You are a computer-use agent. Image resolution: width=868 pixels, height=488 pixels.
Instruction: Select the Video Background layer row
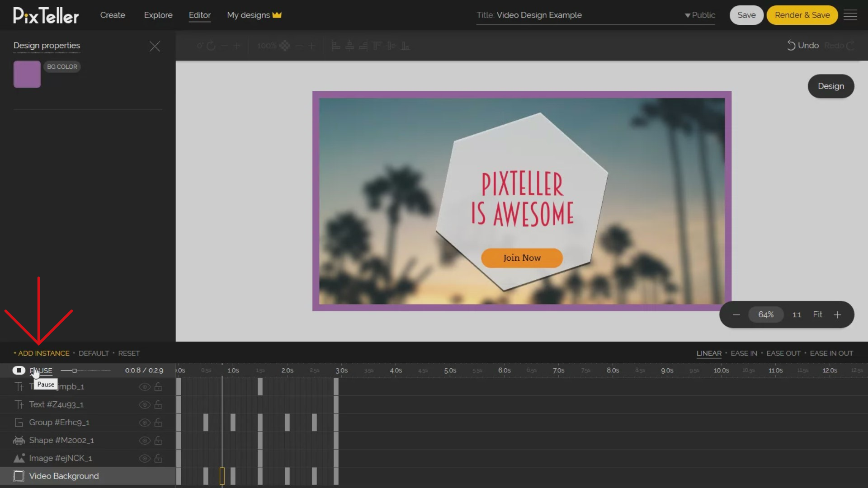point(88,476)
